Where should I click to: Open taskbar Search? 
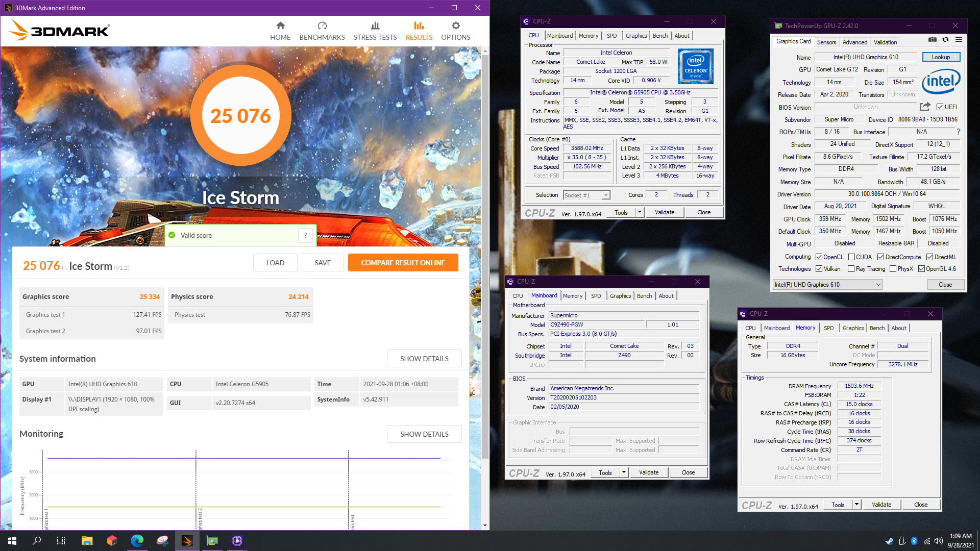coord(37,541)
